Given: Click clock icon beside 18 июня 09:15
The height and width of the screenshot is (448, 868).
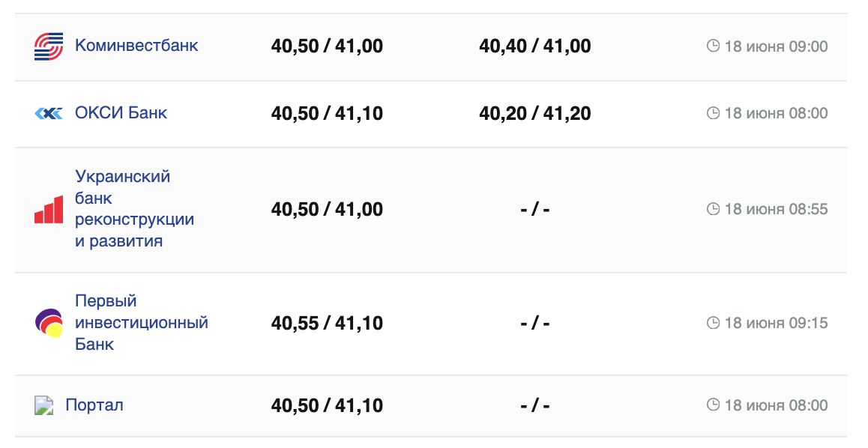Looking at the screenshot, I should coord(713,323).
